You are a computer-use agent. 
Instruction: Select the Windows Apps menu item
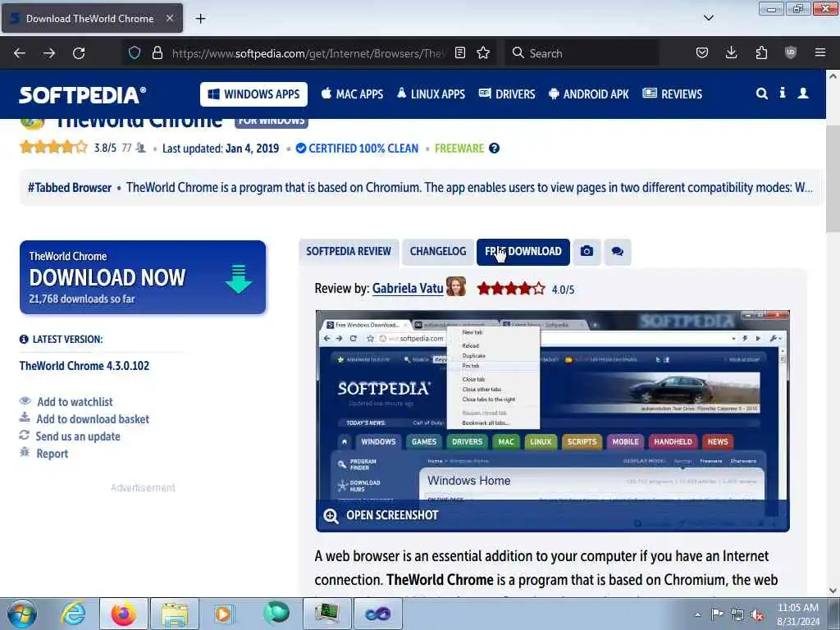click(254, 94)
